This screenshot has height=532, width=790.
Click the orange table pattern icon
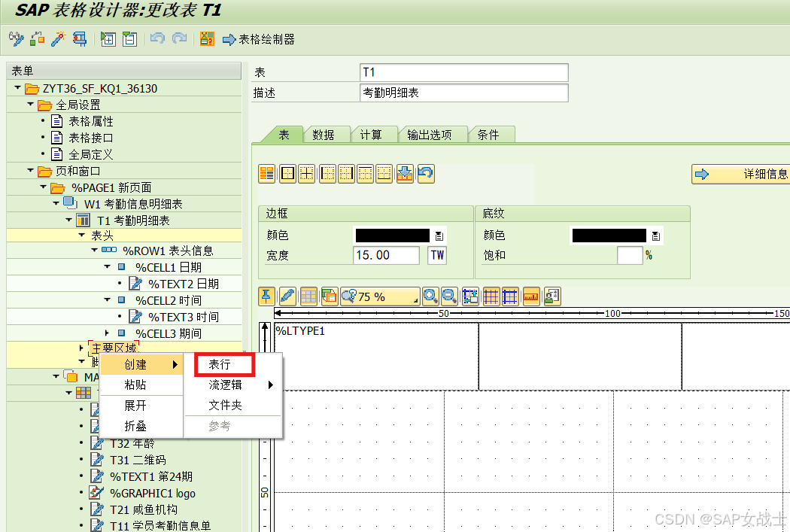266,174
